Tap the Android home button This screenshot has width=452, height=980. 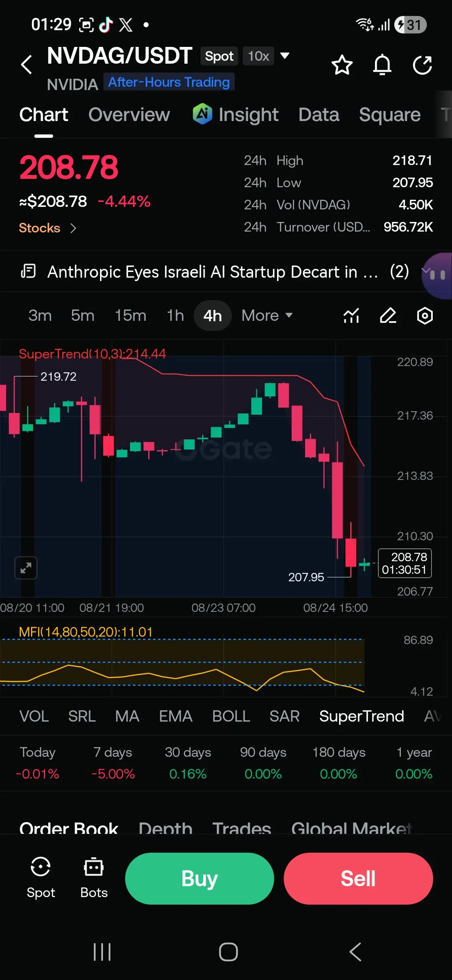pos(229,952)
